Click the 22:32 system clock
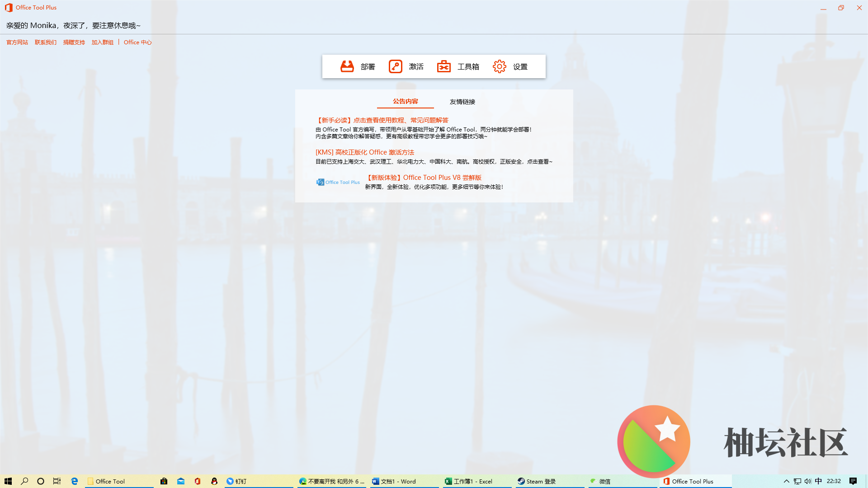868x488 pixels. point(834,481)
